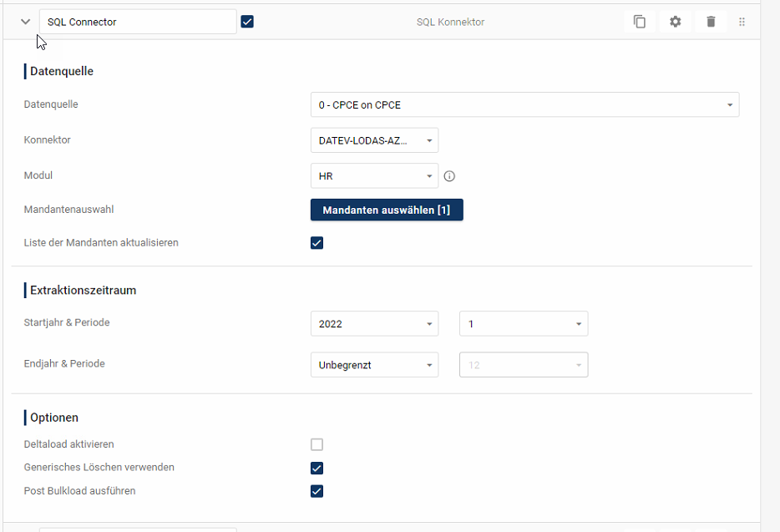This screenshot has height=532, width=780.
Task: Click the drag handle dots icon
Action: (x=742, y=22)
